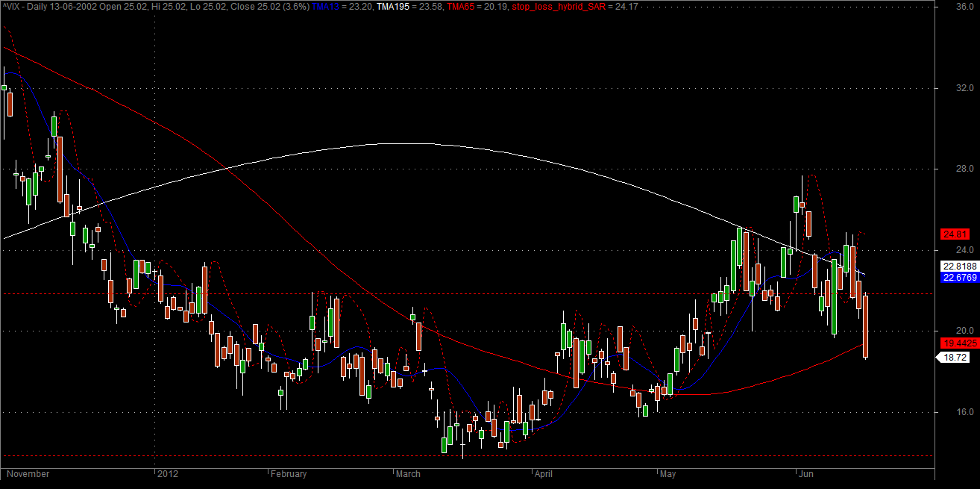Select the white TMA195 = 23.58 legend label
Image resolution: width=980 pixels, height=489 pixels.
[x=410, y=6]
